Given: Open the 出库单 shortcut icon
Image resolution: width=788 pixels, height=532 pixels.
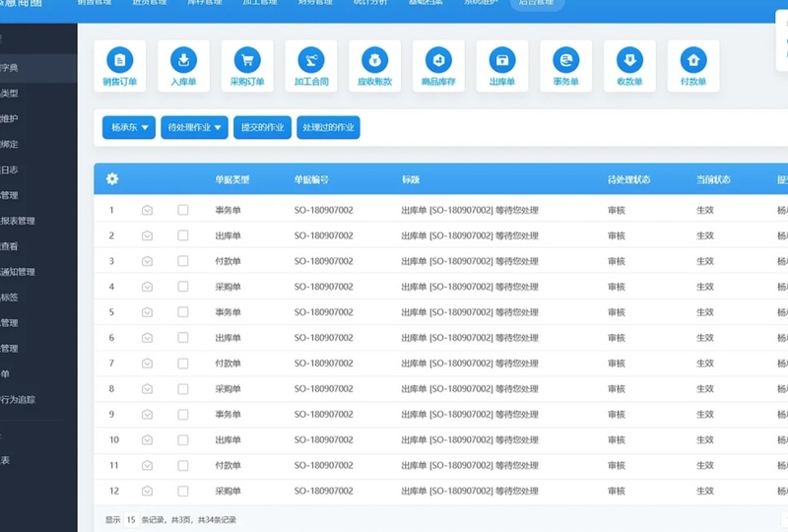Looking at the screenshot, I should point(501,59).
